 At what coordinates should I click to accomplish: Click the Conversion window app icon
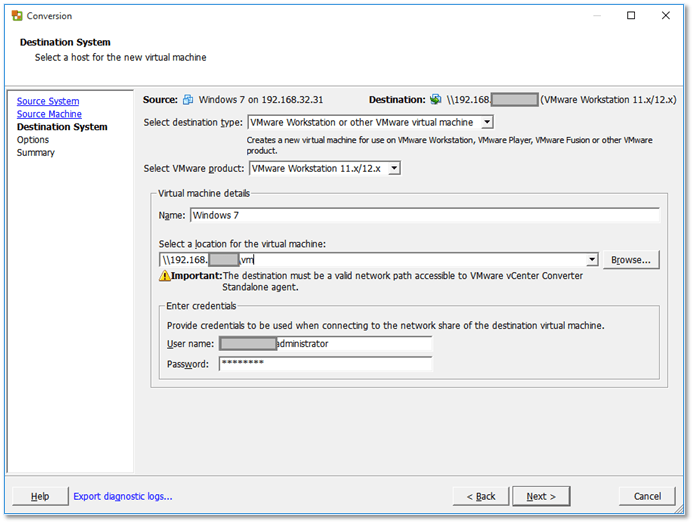[17, 16]
